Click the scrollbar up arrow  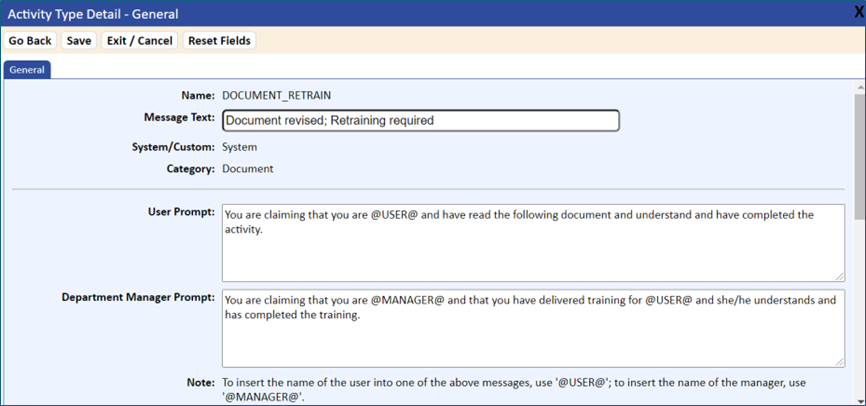[x=860, y=87]
